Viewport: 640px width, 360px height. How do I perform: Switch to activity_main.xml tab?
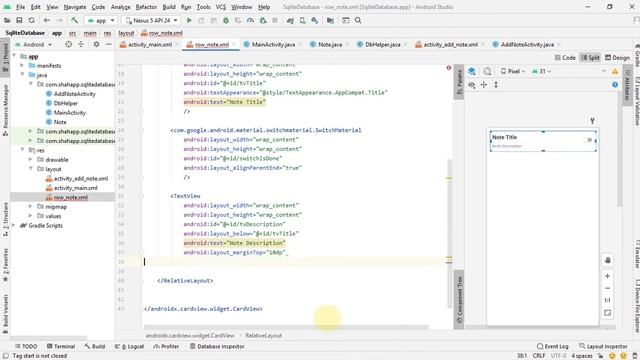[149, 44]
